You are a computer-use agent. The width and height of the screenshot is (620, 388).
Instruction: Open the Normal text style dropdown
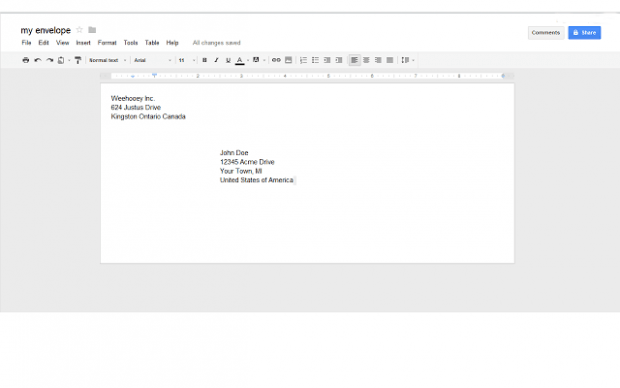pos(108,60)
